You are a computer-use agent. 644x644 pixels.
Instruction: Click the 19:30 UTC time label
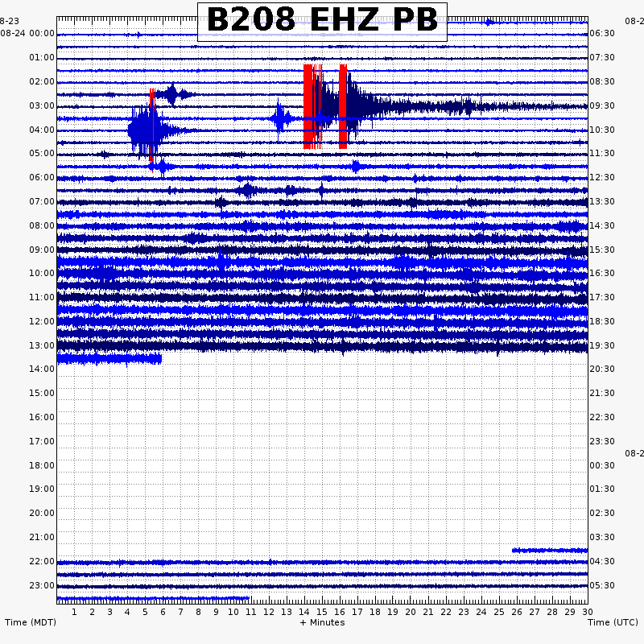[x=602, y=346]
